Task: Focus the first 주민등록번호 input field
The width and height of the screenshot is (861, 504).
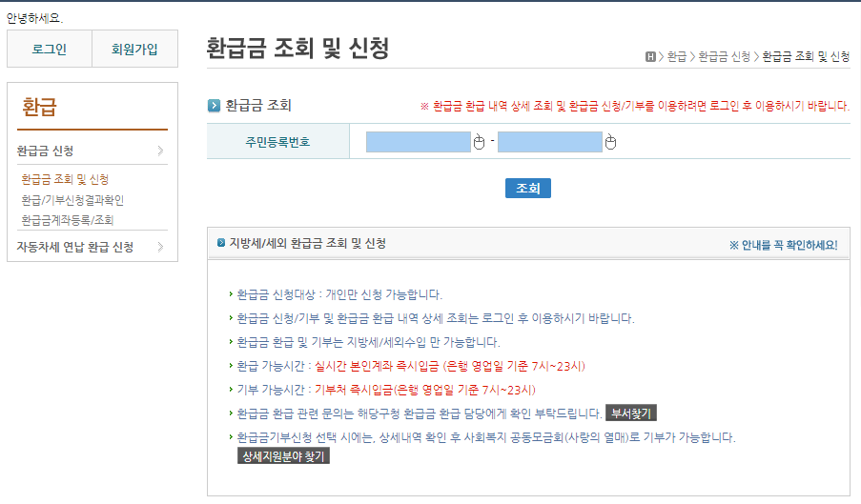Action: [x=419, y=142]
